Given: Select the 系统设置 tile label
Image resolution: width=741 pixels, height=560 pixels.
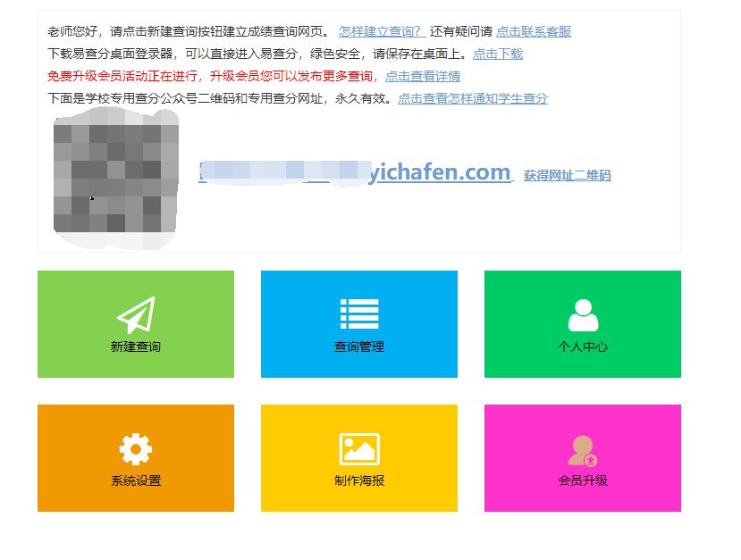Looking at the screenshot, I should coord(136,481).
